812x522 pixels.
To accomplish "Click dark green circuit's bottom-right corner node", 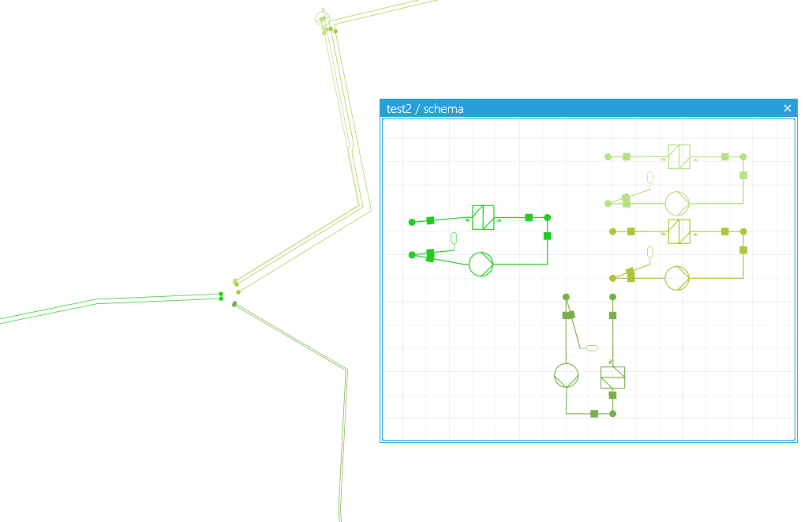I will tap(612, 414).
